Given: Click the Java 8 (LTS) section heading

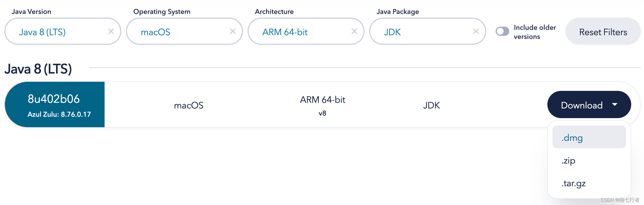Looking at the screenshot, I should point(38,69).
